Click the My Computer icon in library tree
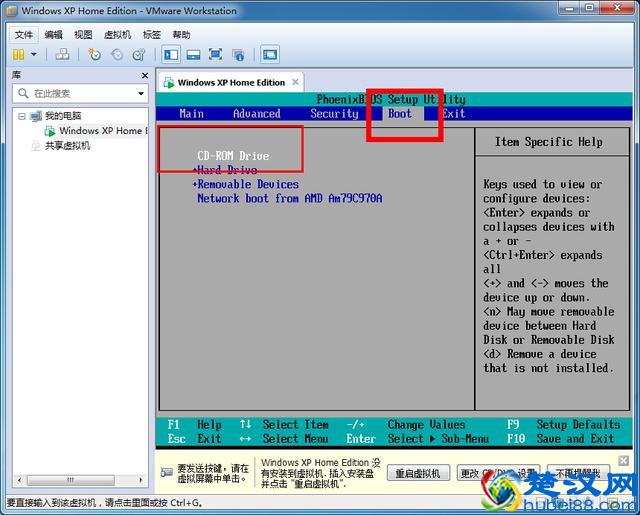The height and width of the screenshot is (515, 640). pos(36,116)
